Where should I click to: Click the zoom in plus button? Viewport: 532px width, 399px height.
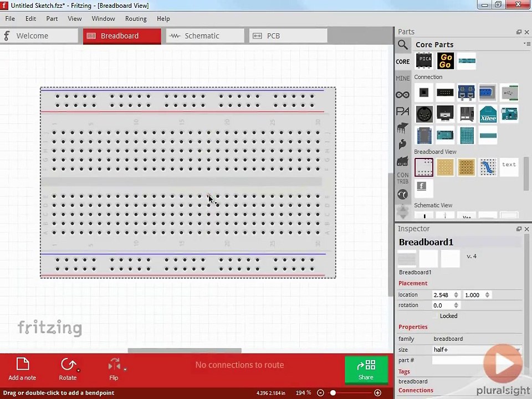[377, 393]
